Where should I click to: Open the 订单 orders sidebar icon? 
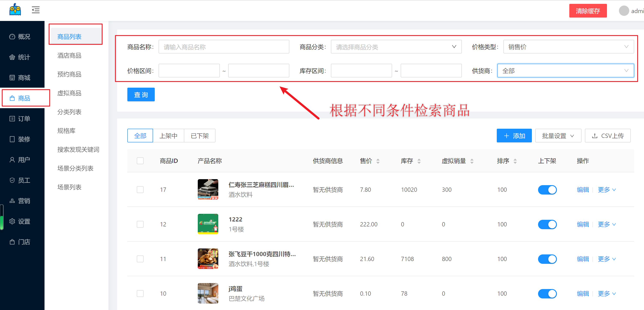pos(12,119)
